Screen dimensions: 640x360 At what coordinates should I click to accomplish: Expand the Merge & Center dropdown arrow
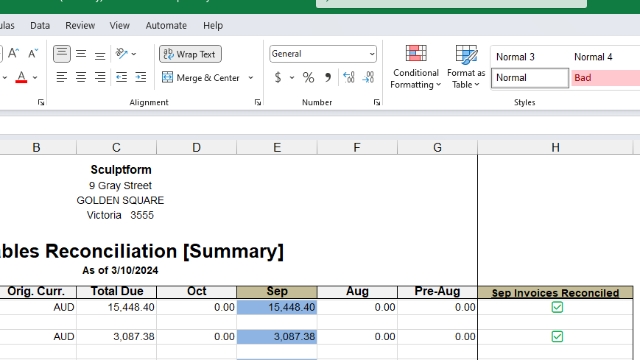tap(251, 78)
